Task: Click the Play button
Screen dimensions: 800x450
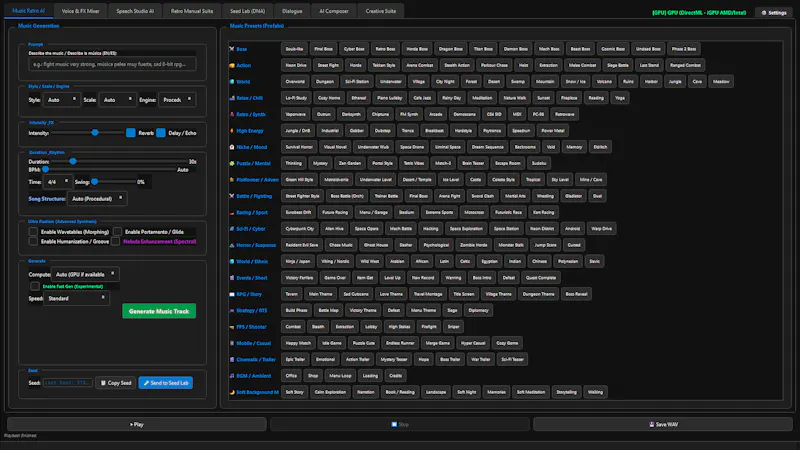Action: (x=137, y=424)
